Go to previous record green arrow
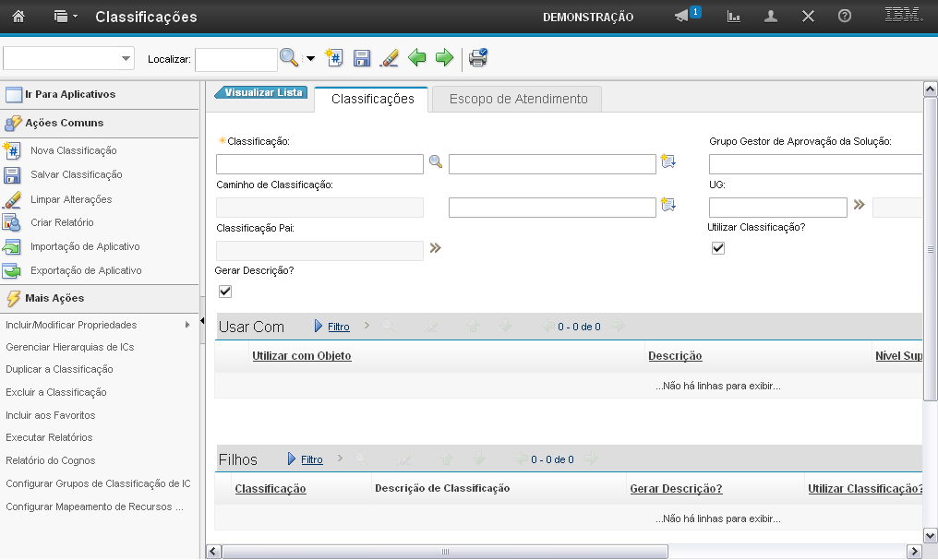 click(x=417, y=58)
